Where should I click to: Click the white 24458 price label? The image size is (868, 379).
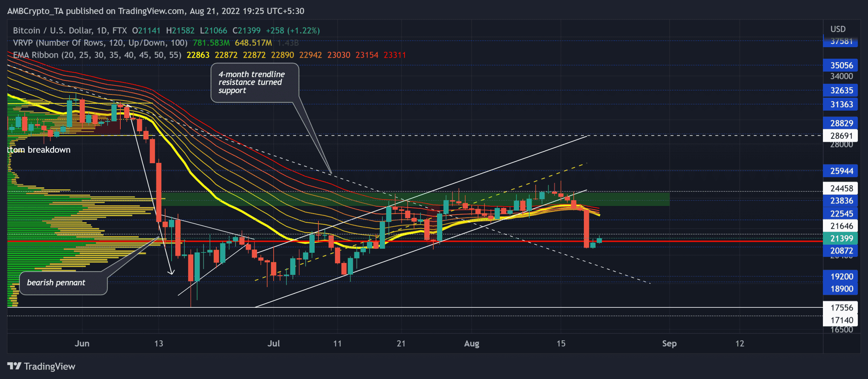point(841,188)
